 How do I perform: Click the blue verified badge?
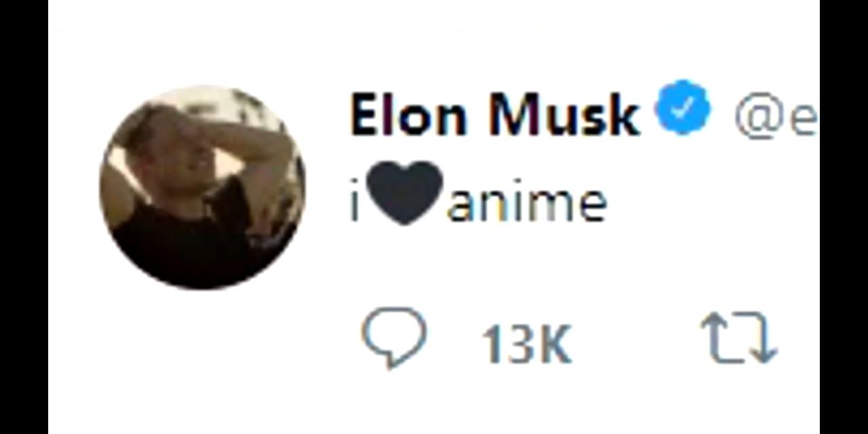[x=682, y=108]
